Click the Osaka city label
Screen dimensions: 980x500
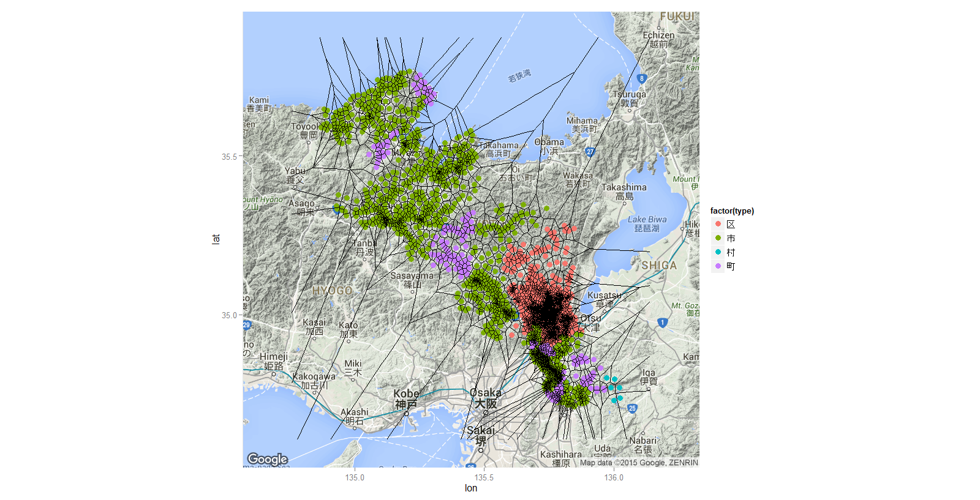pos(486,398)
